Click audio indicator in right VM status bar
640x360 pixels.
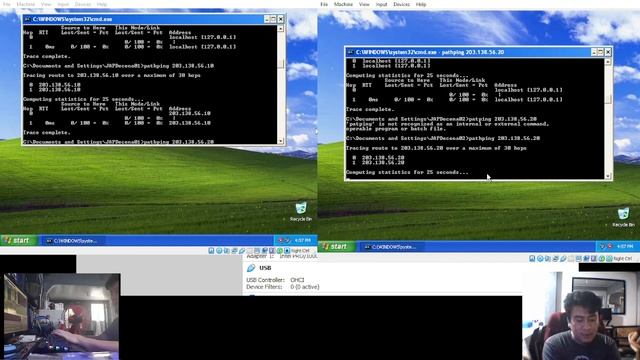click(x=548, y=259)
